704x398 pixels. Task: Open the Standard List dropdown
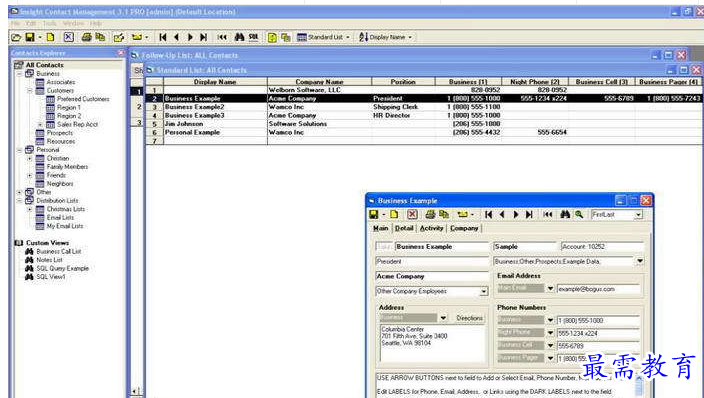click(x=348, y=37)
